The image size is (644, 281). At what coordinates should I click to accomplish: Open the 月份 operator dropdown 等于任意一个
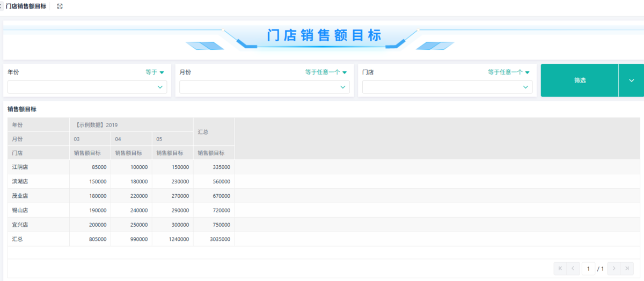(x=326, y=72)
